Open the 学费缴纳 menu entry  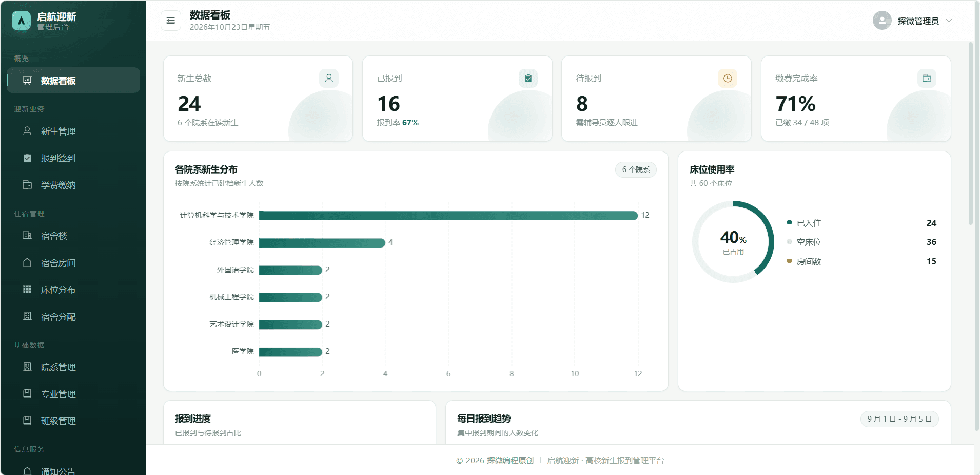point(73,184)
